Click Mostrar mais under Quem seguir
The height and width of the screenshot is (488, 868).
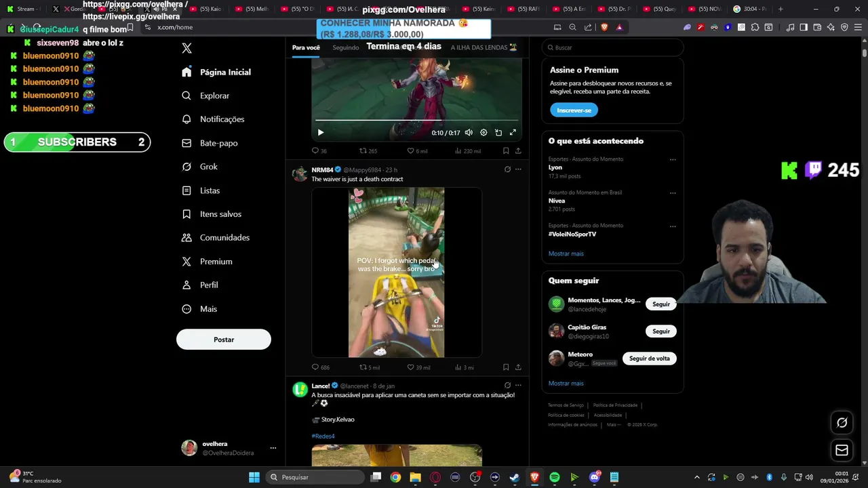pyautogui.click(x=566, y=384)
